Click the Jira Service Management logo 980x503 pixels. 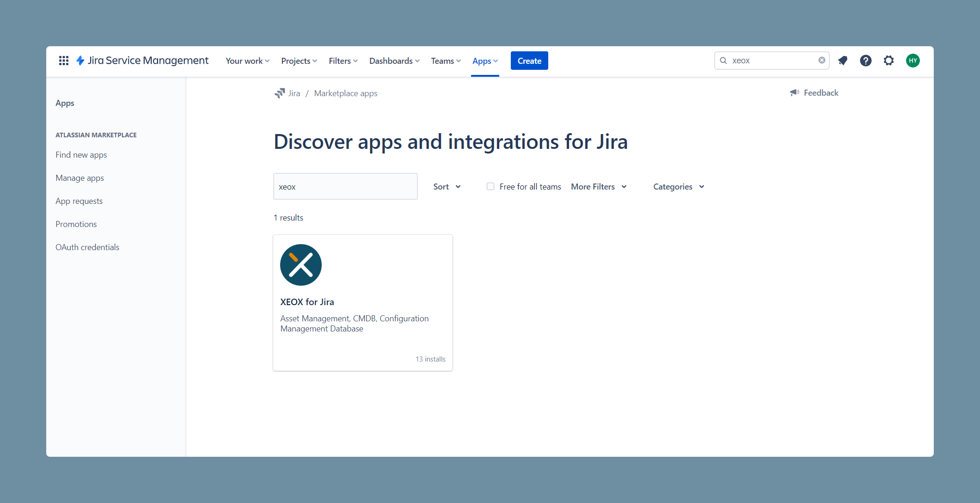pyautogui.click(x=142, y=61)
